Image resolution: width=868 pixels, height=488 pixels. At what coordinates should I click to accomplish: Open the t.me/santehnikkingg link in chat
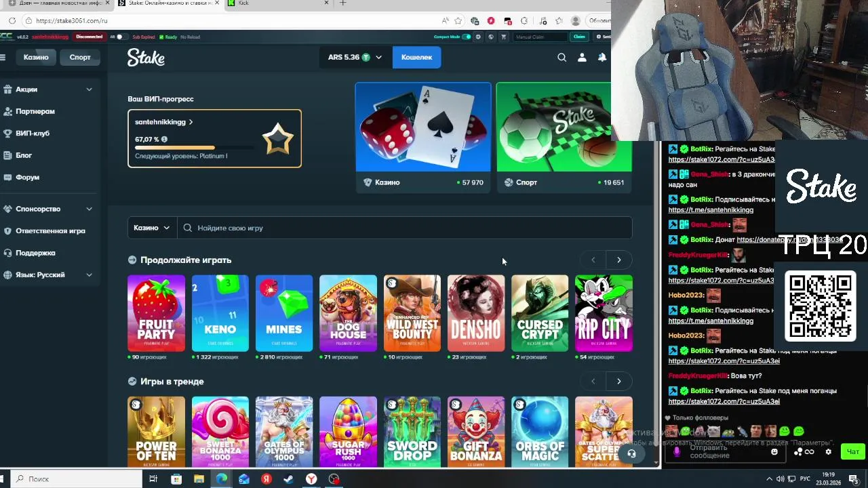[711, 210]
